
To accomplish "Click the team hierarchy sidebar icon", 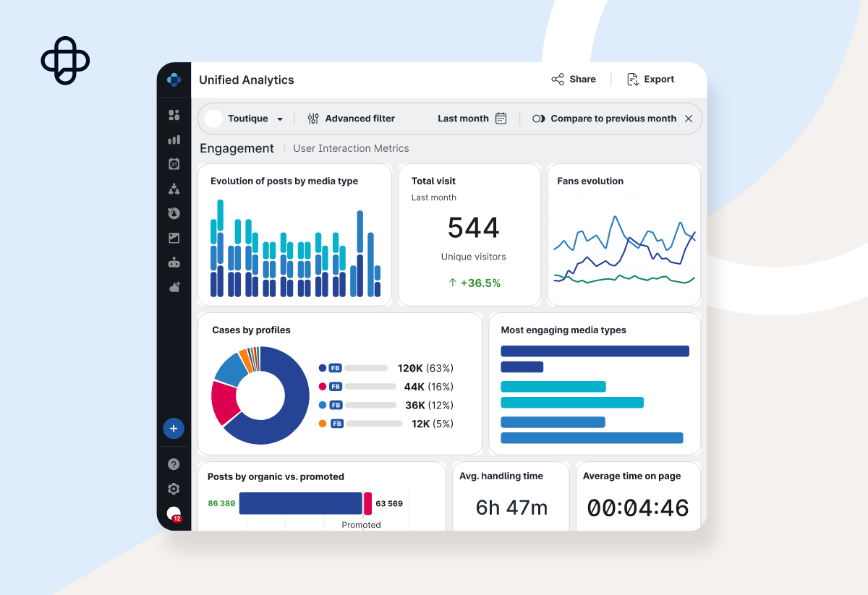I will click(174, 189).
